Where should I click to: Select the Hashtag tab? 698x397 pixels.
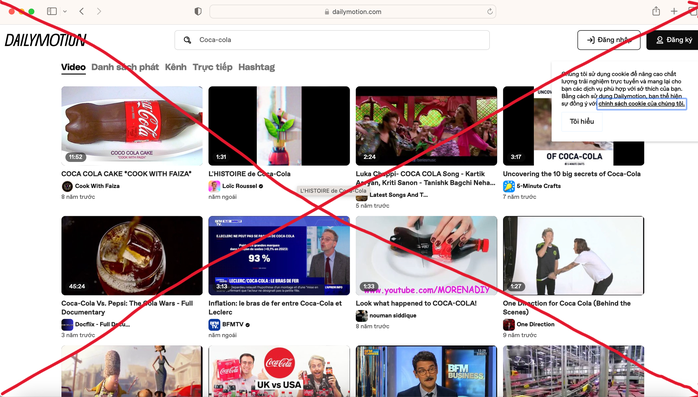point(256,67)
